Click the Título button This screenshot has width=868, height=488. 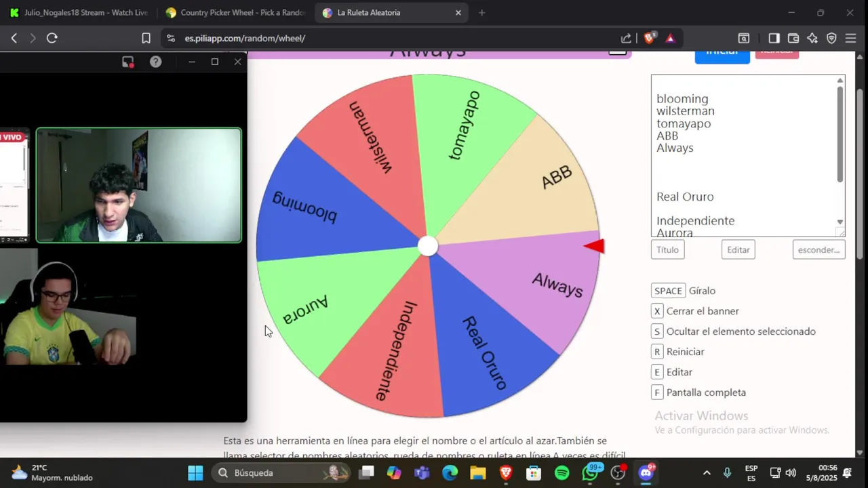(667, 249)
